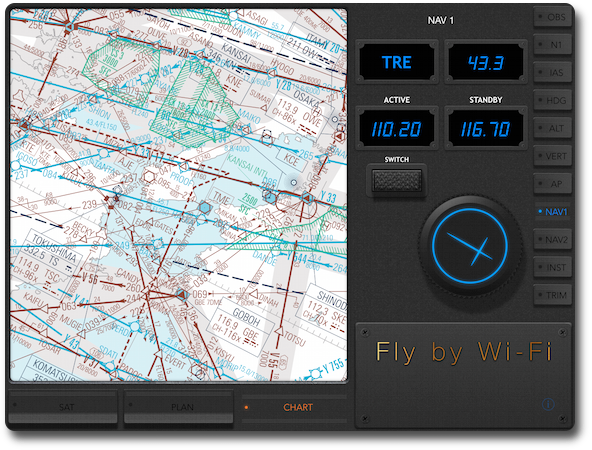The width and height of the screenshot is (592, 450).
Task: Click the TRE station identifier display
Action: 396,62
